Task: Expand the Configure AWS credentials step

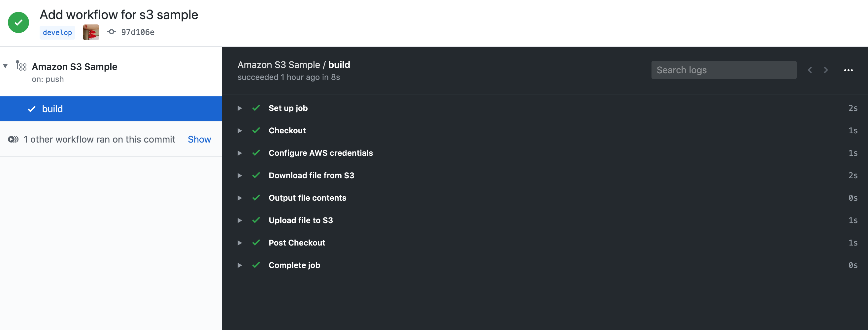Action: tap(240, 153)
